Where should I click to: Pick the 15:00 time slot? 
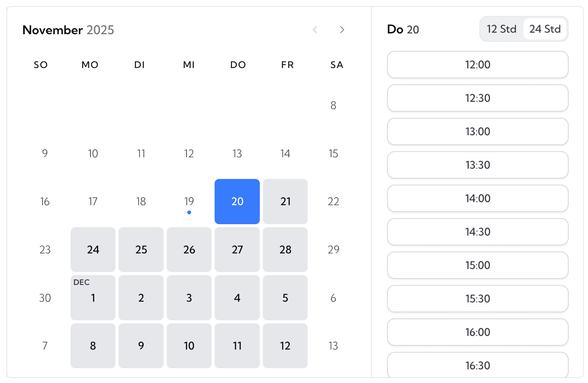coord(477,265)
